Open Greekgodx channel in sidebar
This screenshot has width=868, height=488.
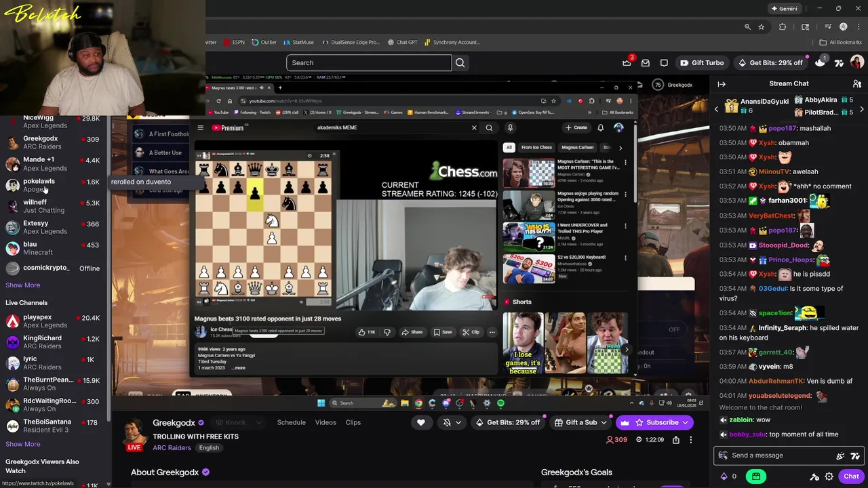[53, 142]
